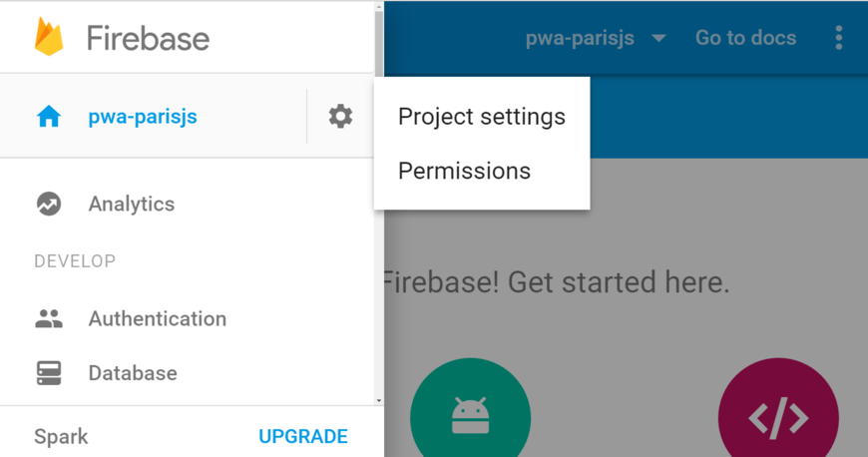Open Database in the sidebar

tap(133, 373)
